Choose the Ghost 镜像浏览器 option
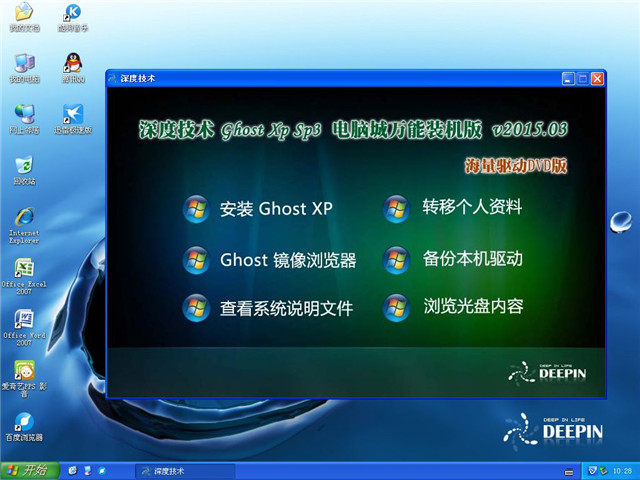The height and width of the screenshot is (480, 640). (269, 260)
